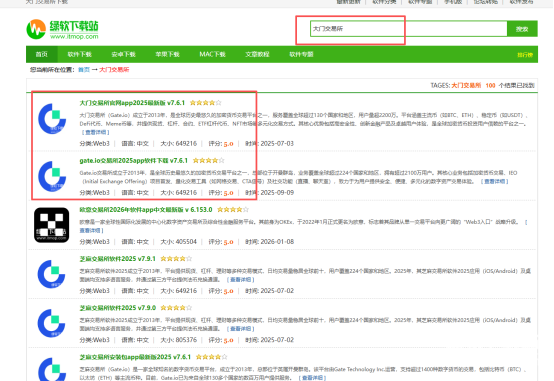The width and height of the screenshot is (554, 381).
Task: Click 查看详细 in 芝麻交易所安装包app description
Action: (x=312, y=378)
